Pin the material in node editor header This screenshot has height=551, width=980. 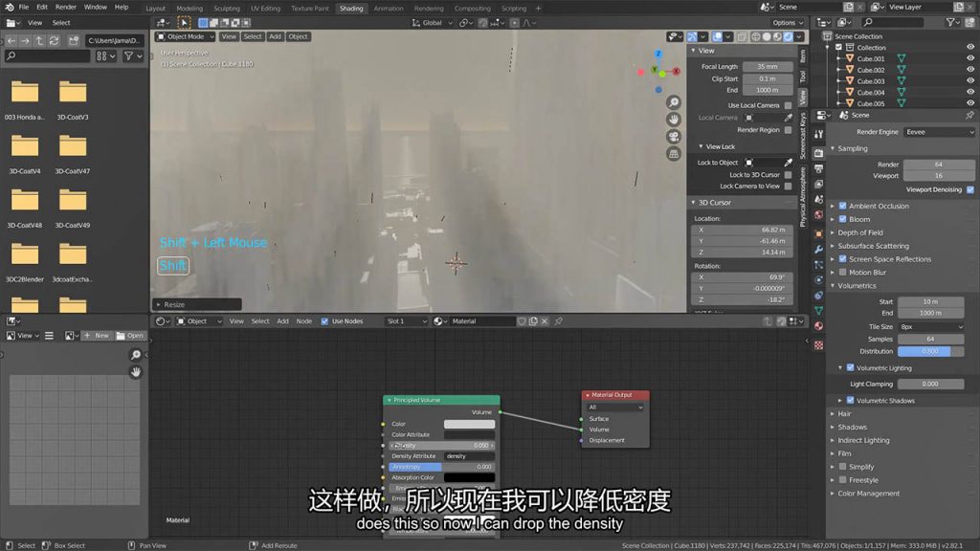559,321
